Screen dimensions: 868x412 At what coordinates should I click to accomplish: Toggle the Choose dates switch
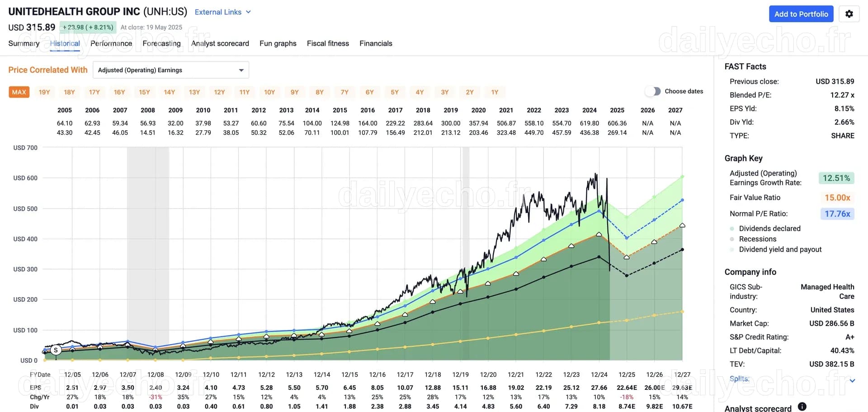653,91
